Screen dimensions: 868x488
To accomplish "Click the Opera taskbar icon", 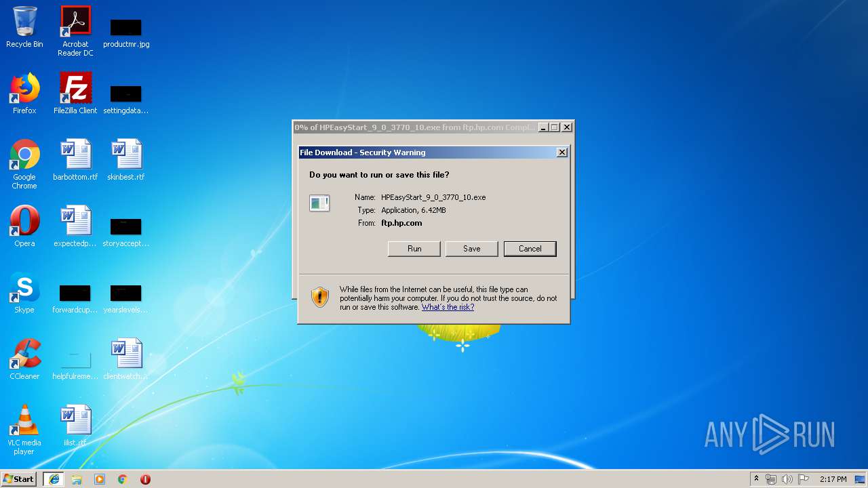I will [x=145, y=479].
